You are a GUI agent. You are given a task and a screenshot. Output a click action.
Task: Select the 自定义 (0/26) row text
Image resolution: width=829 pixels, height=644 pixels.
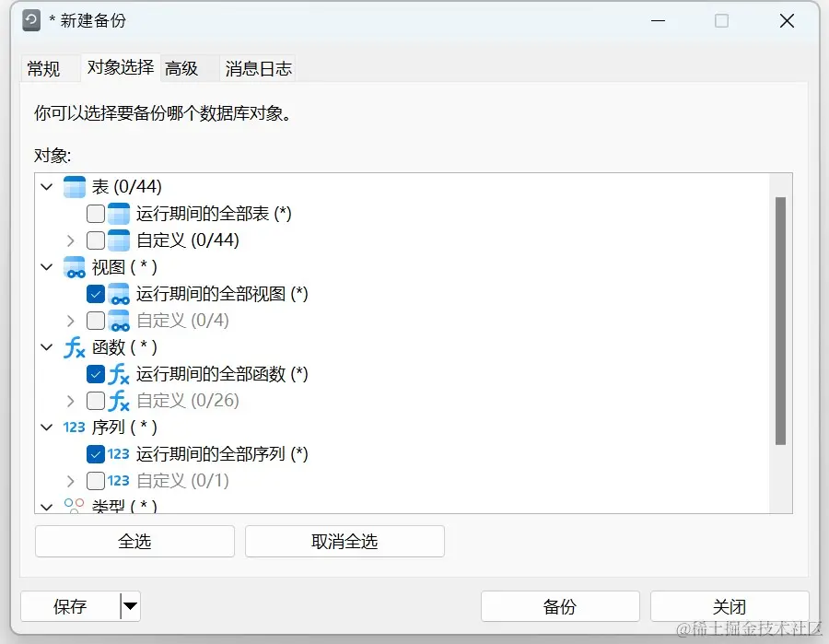point(188,401)
